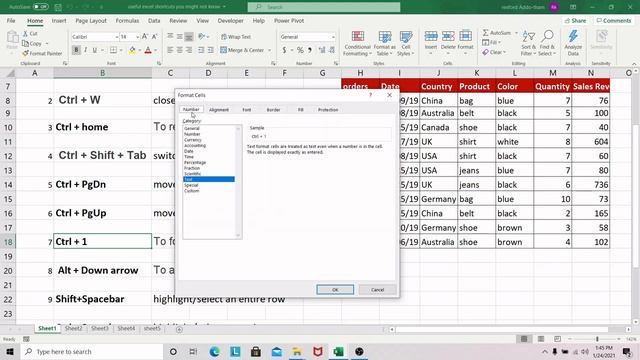This screenshot has width=640, height=360.
Task: Adjust zoom slider in status bar
Action: pos(597,339)
